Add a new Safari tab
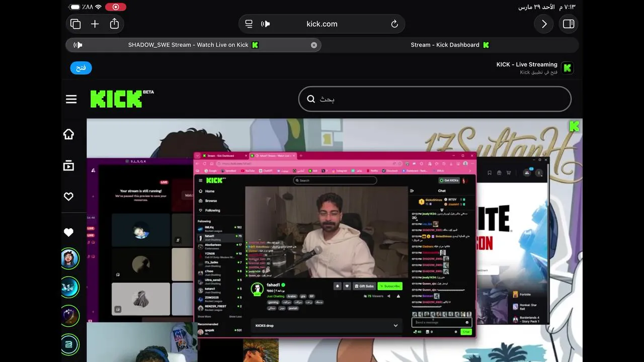 click(x=95, y=24)
